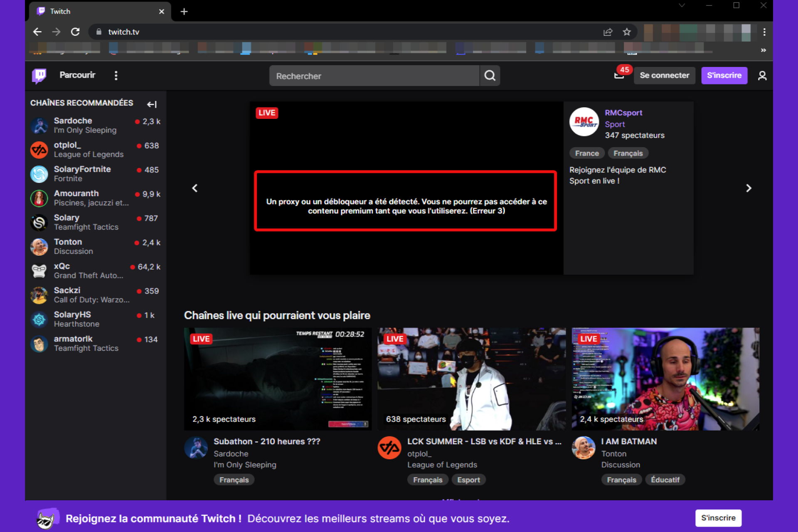Viewport: 798px width, 532px height.
Task: Open Amouranth avatar in sidebar
Action: pyautogui.click(x=39, y=198)
